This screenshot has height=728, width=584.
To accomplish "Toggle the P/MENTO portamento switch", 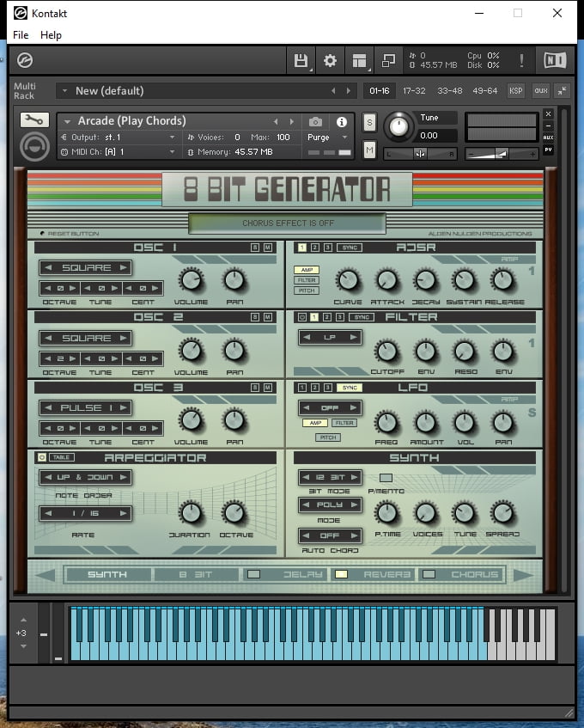I will (x=386, y=478).
